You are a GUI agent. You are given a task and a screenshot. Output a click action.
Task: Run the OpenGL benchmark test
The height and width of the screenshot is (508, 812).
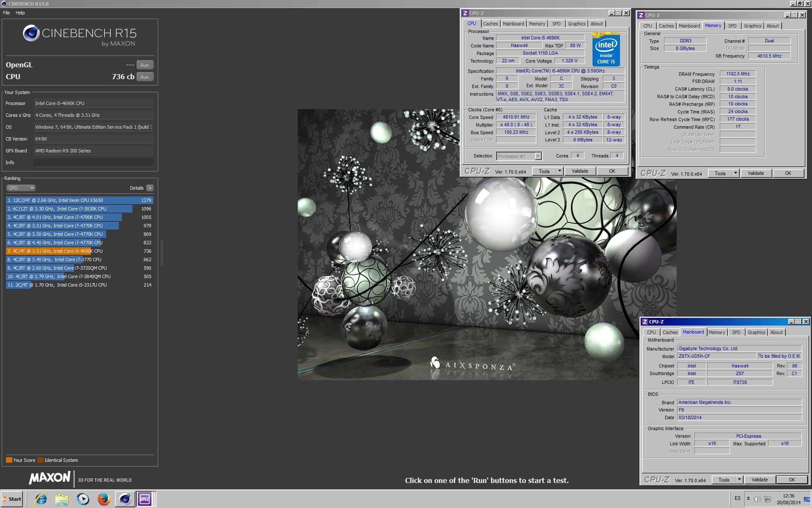point(145,65)
